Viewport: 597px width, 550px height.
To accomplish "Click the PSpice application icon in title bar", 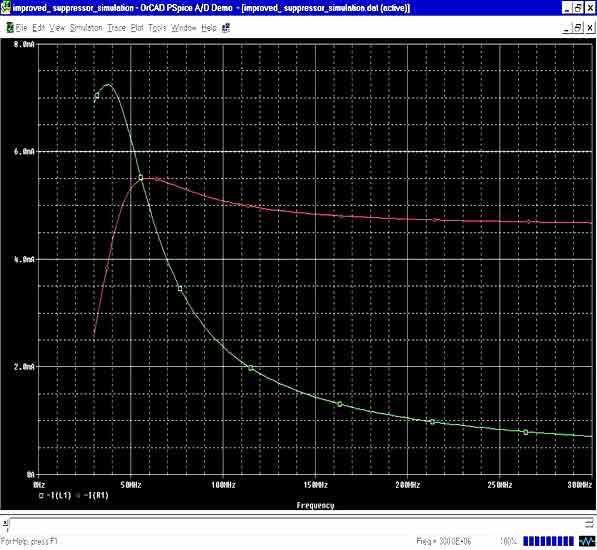I will [x=5, y=8].
